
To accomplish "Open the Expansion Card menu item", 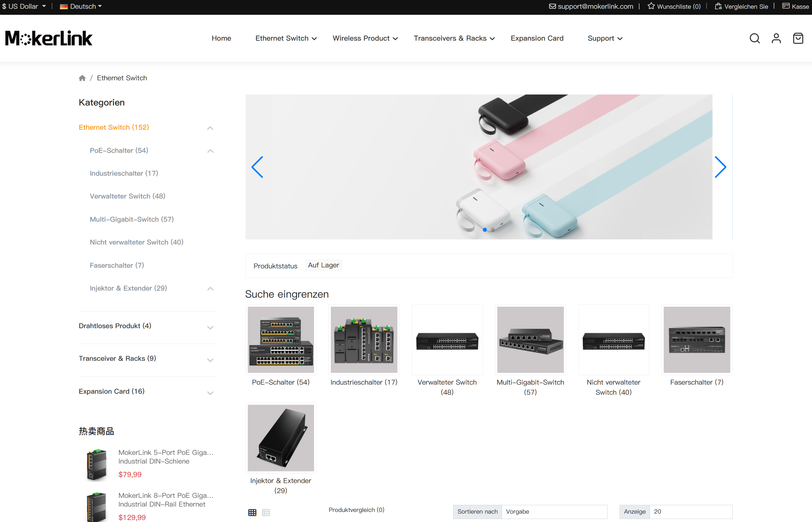I will (537, 38).
